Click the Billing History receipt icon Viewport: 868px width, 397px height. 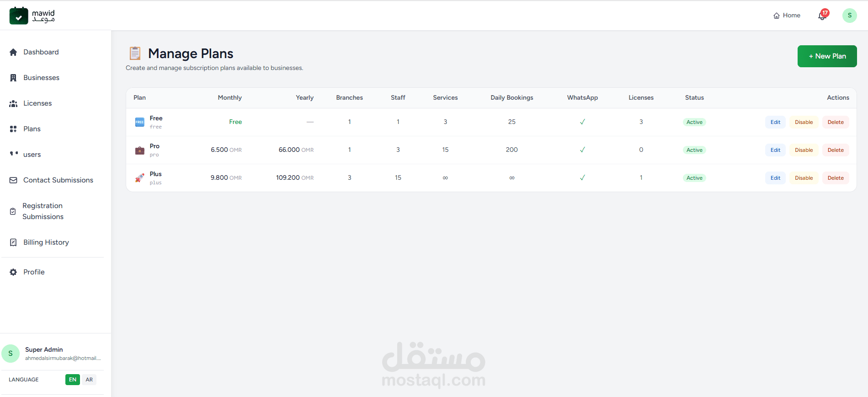[13, 242]
